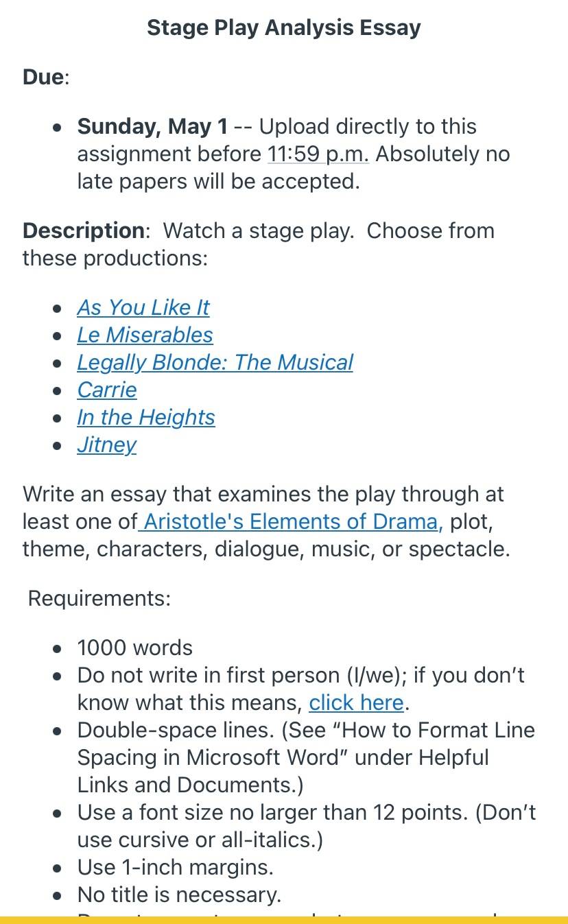This screenshot has width=568, height=924.
Task: Open the As You Like It link
Action: pos(143,307)
